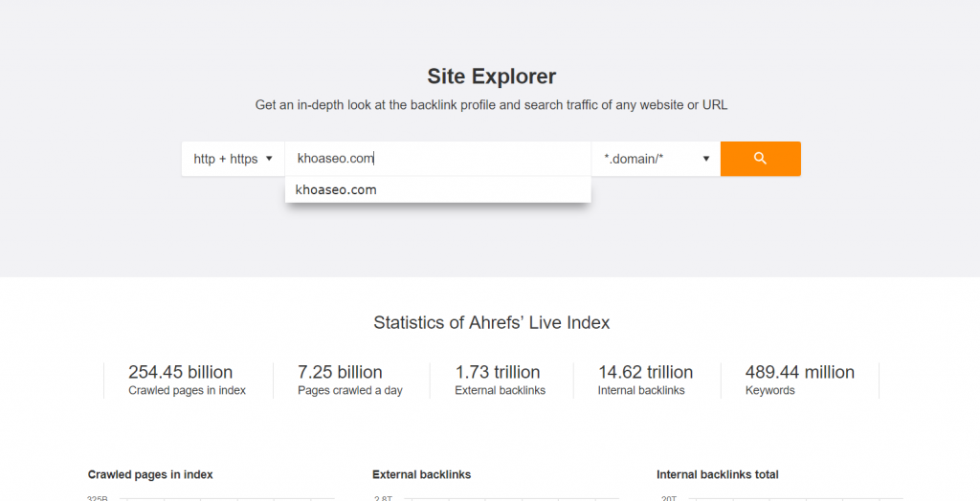
Task: Click the Site Explorer heading
Action: click(491, 76)
